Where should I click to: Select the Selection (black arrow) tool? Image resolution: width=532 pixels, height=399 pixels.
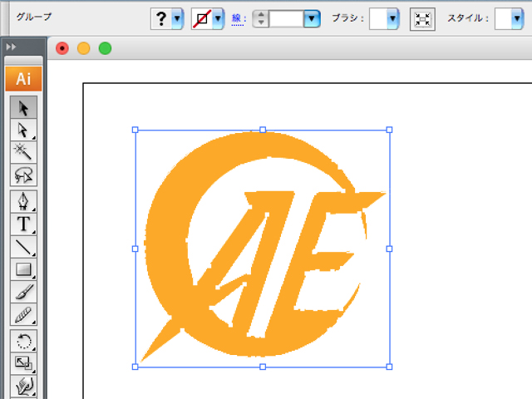click(23, 107)
